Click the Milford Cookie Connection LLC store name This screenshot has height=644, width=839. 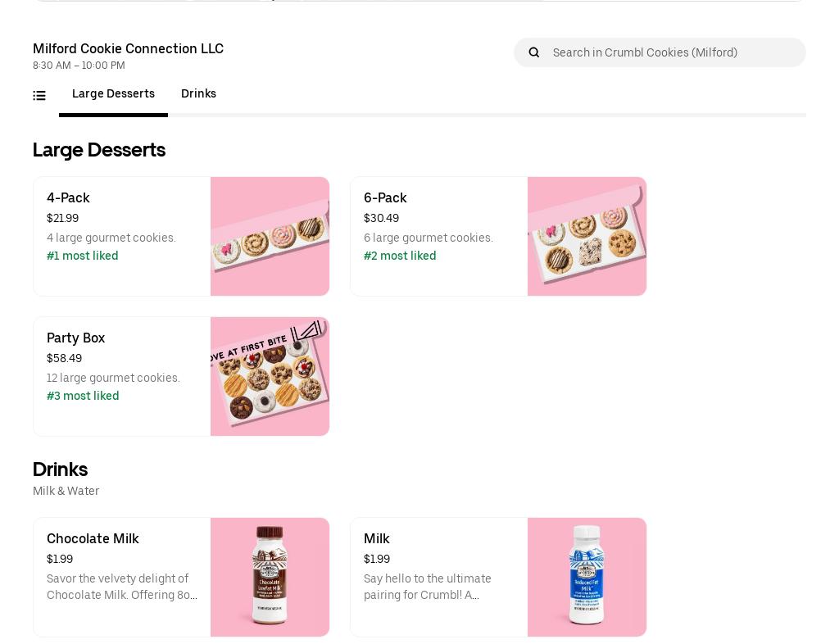coord(128,49)
